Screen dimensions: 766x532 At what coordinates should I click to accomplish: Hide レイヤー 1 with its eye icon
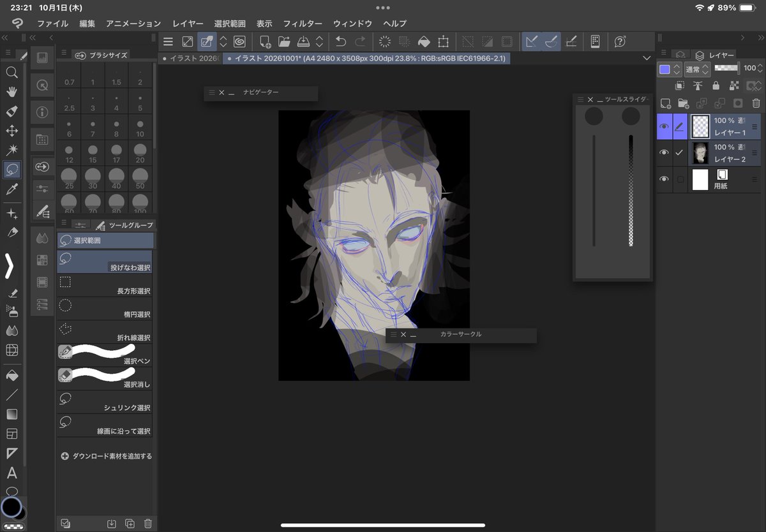pos(665,126)
